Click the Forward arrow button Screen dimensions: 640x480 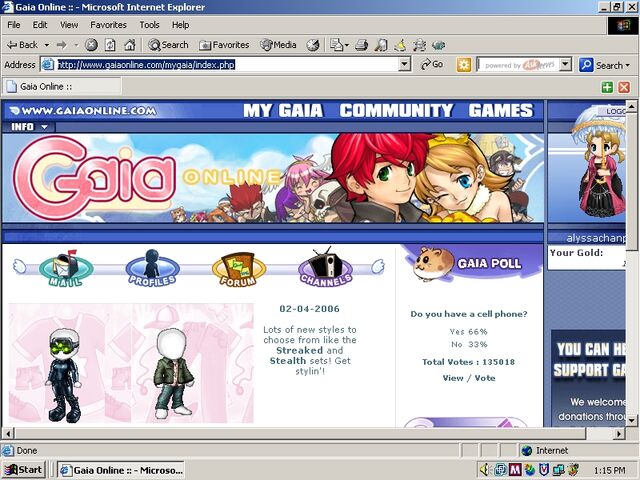(62, 45)
